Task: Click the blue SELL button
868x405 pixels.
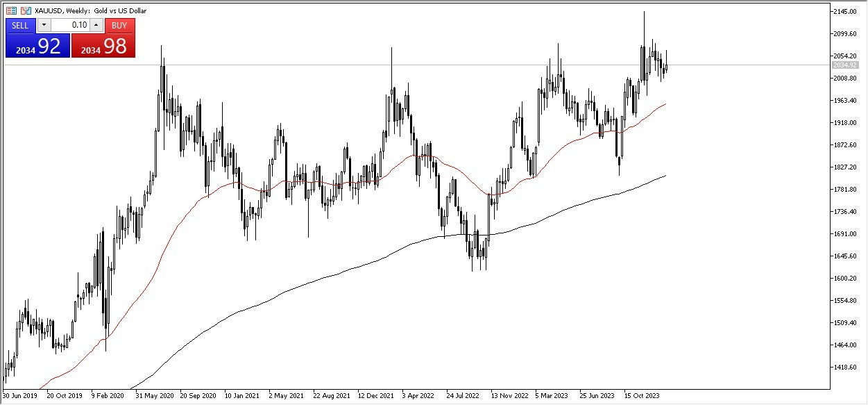Action: coord(20,25)
